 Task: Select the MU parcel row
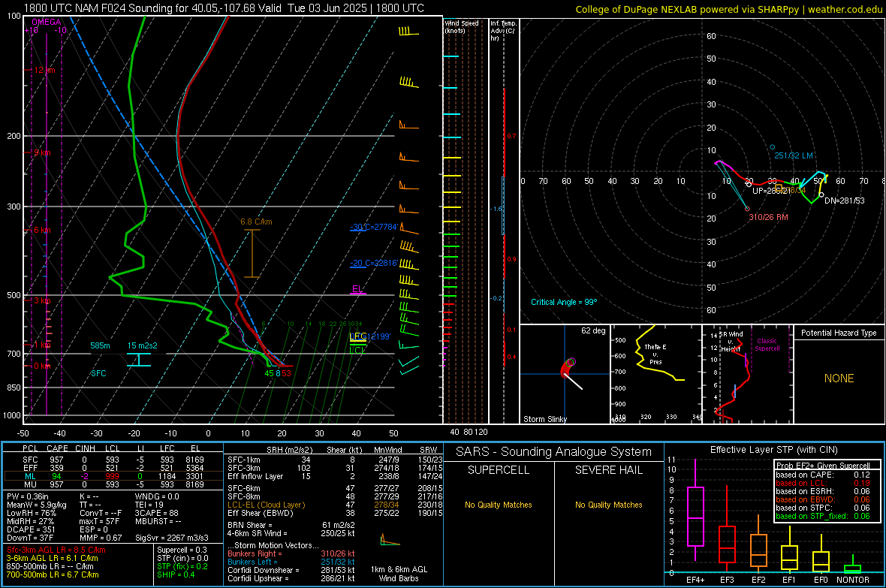coord(113,484)
